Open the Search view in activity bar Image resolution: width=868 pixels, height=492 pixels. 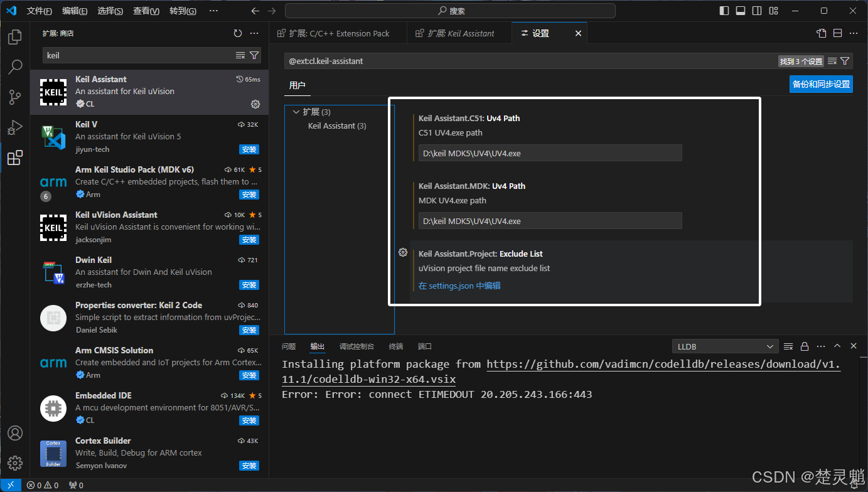(x=15, y=67)
